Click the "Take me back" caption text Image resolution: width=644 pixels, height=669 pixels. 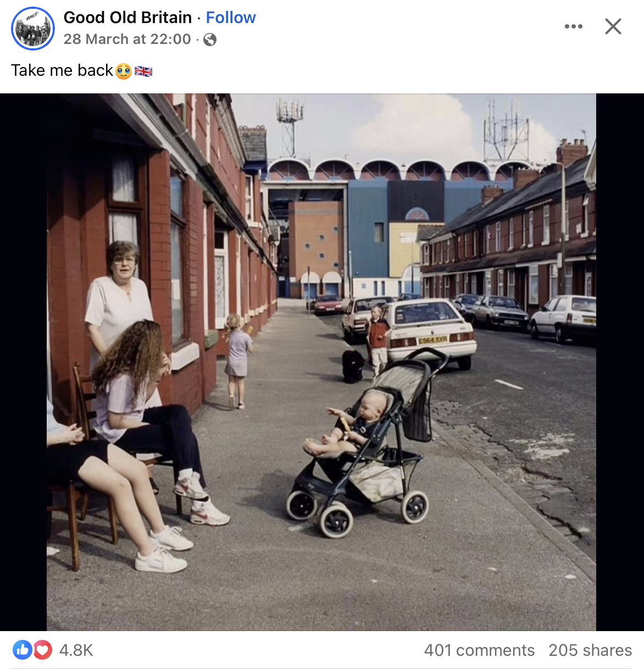[x=62, y=71]
